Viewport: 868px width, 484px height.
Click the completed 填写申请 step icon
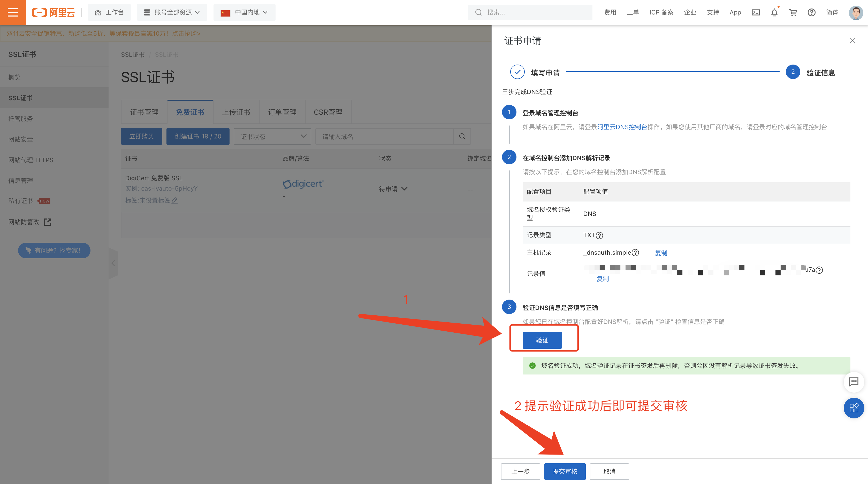[517, 72]
